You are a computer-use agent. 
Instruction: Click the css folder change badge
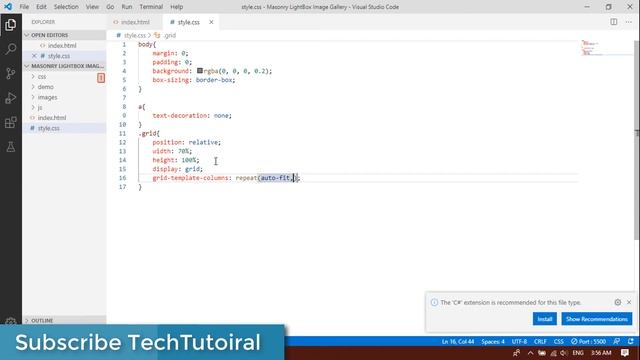101,78
